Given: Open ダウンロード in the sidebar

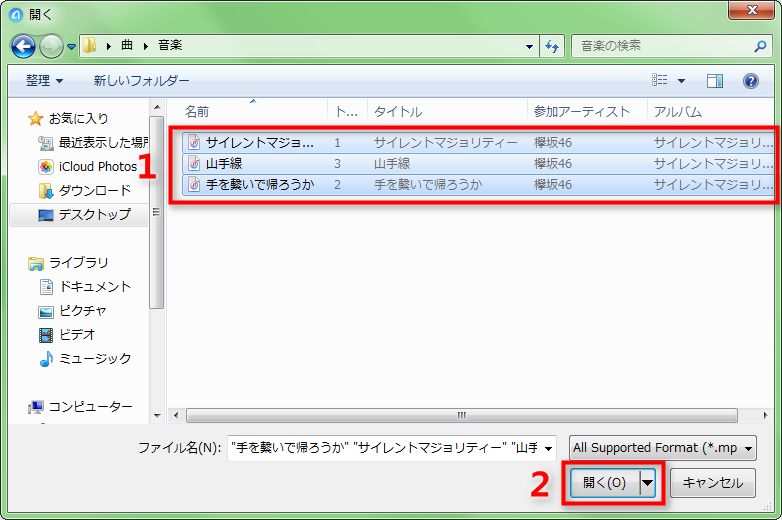Looking at the screenshot, I should [x=95, y=190].
